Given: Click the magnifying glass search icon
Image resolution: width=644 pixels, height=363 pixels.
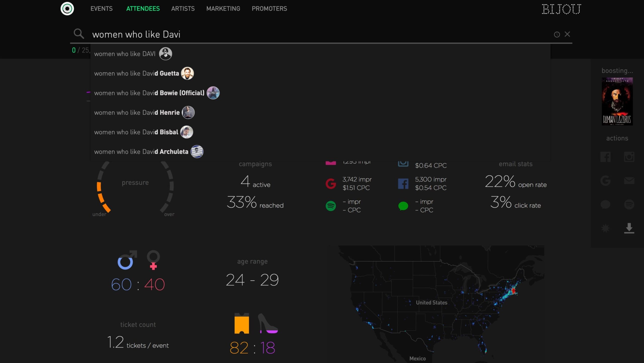Looking at the screenshot, I should 79,34.
